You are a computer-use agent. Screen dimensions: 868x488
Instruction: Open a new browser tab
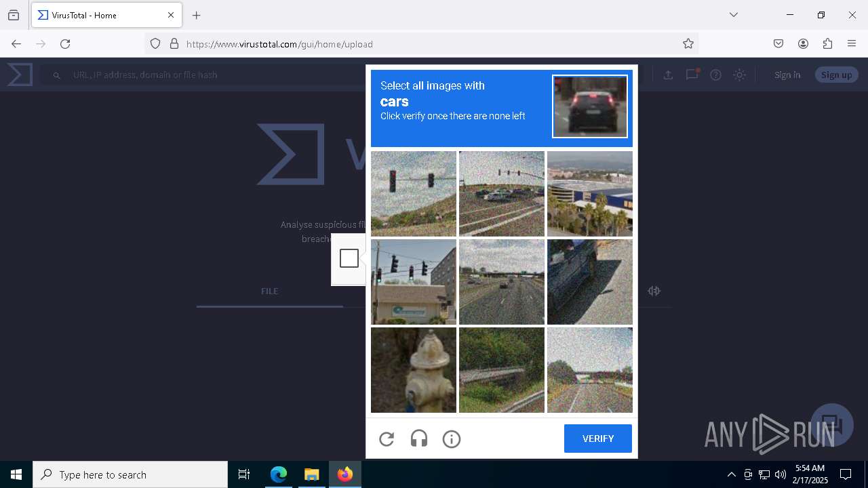(196, 15)
